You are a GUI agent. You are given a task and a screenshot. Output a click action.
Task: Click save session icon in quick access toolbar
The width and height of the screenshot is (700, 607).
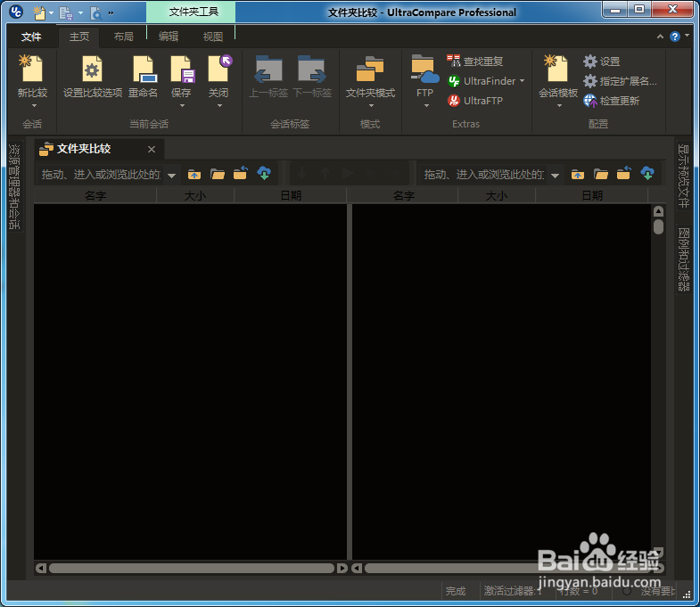coord(66,13)
